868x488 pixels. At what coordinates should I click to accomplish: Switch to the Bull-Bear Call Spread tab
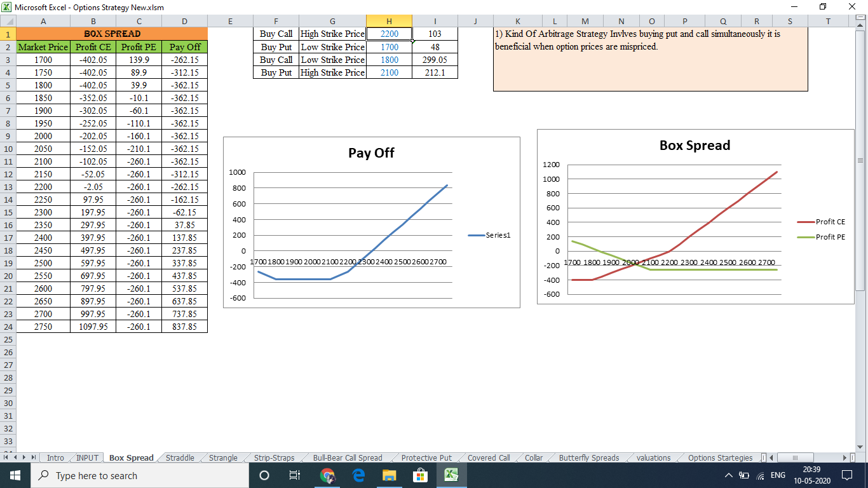tap(348, 457)
